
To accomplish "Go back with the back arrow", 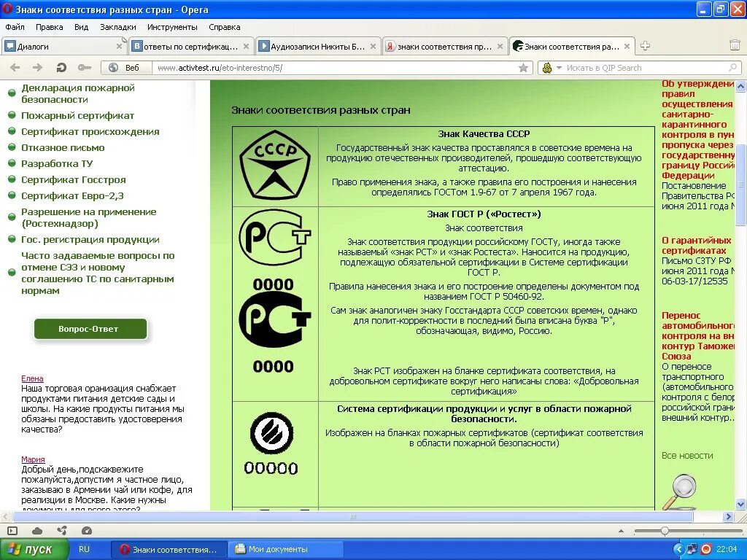I will [15, 68].
